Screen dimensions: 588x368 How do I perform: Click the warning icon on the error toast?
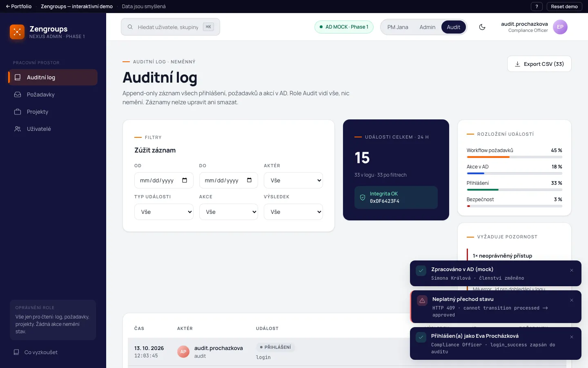tap(422, 301)
